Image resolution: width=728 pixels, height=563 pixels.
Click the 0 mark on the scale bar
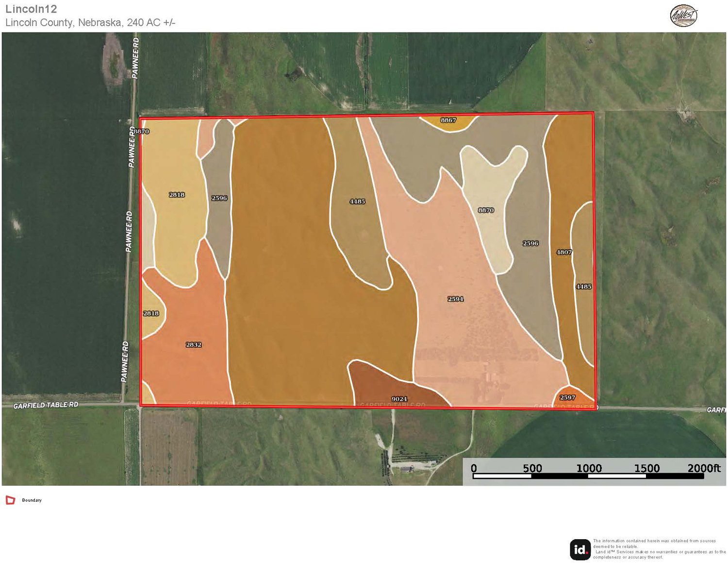click(x=474, y=468)
